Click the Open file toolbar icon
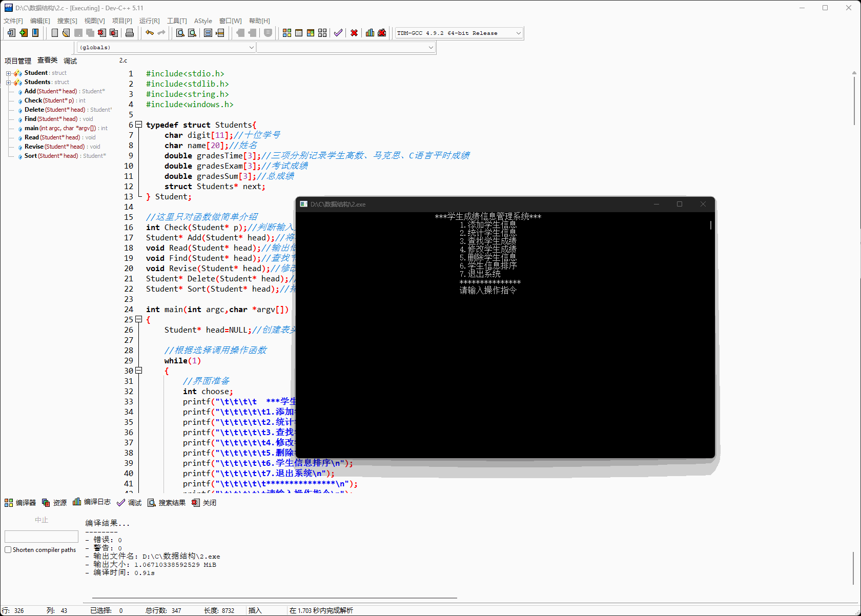 (x=66, y=33)
